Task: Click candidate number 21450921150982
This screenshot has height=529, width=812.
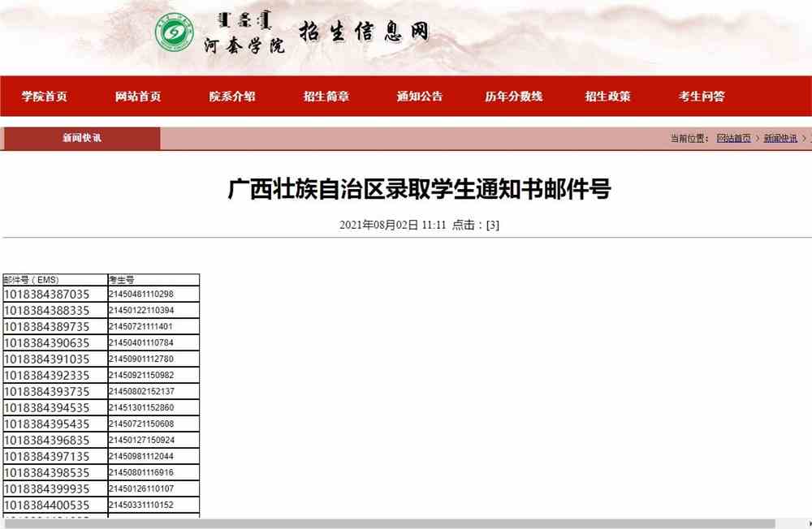Action: click(x=141, y=375)
